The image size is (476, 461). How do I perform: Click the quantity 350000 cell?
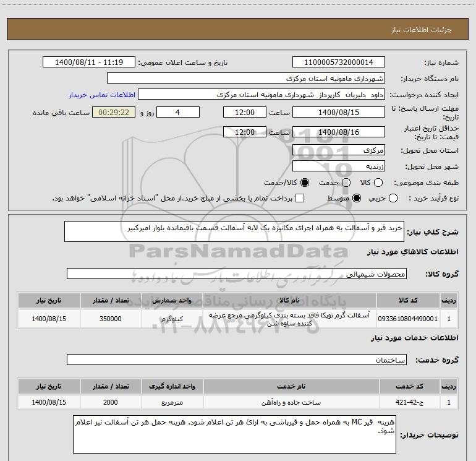click(111, 319)
